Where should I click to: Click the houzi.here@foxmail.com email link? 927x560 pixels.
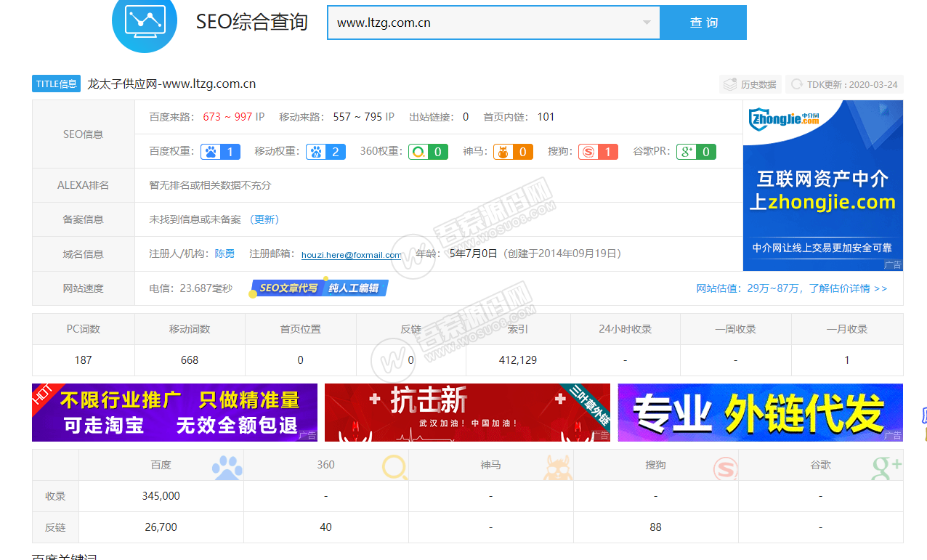(x=352, y=255)
